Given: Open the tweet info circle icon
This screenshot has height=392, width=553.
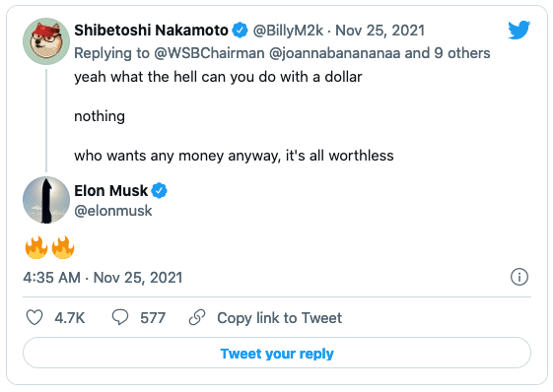Looking at the screenshot, I should (x=519, y=277).
